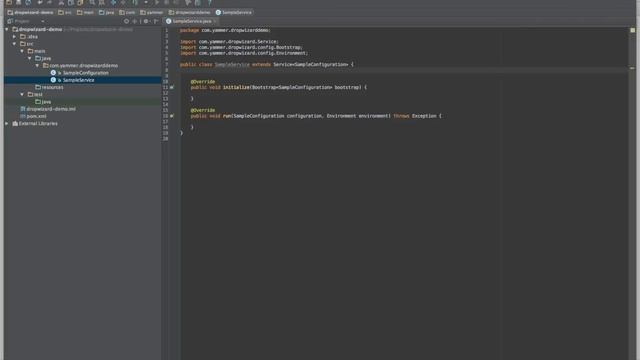640x360 pixels.
Task: Click src in the navigation bar
Action: pos(64,12)
